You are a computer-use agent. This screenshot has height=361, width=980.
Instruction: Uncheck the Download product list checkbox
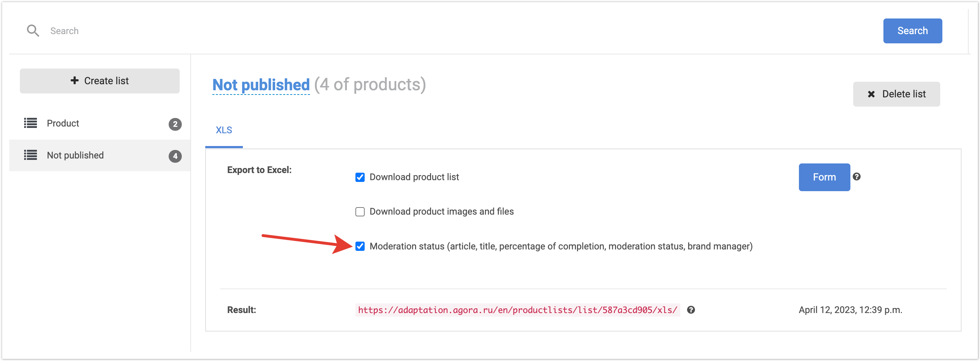(x=360, y=177)
